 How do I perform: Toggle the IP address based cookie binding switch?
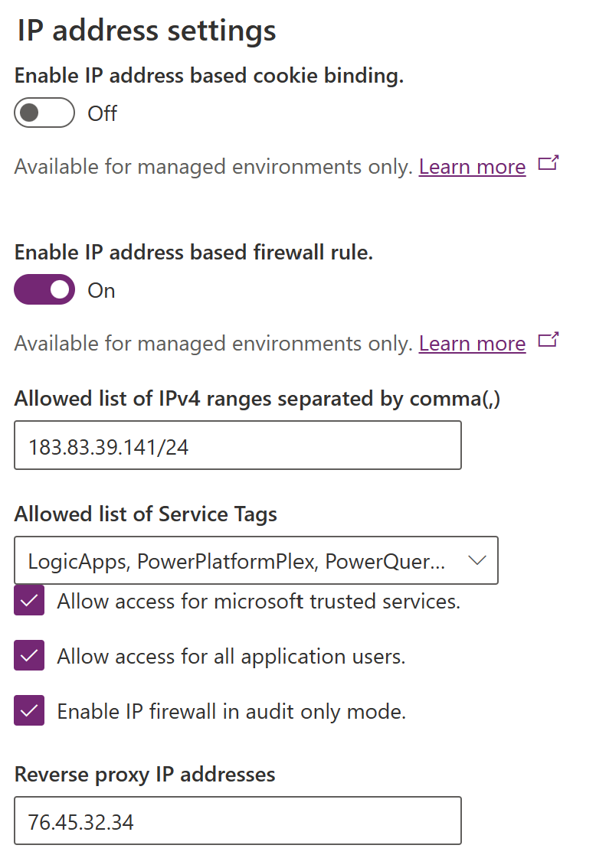coord(44,113)
